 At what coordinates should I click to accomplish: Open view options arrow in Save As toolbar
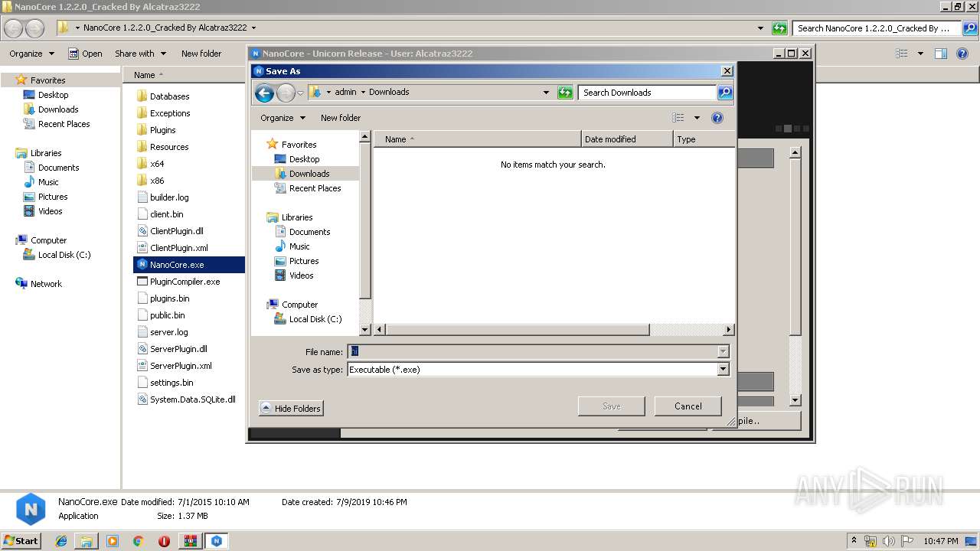tap(697, 118)
